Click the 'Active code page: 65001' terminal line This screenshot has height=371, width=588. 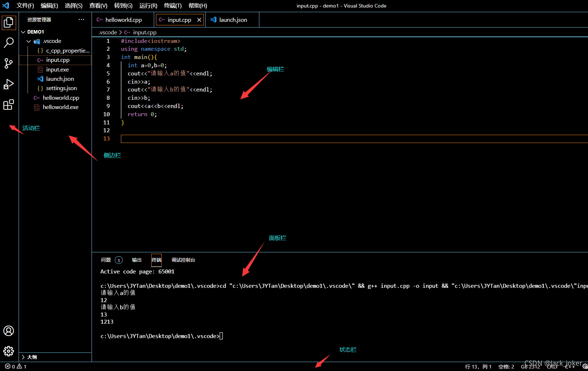tap(137, 272)
